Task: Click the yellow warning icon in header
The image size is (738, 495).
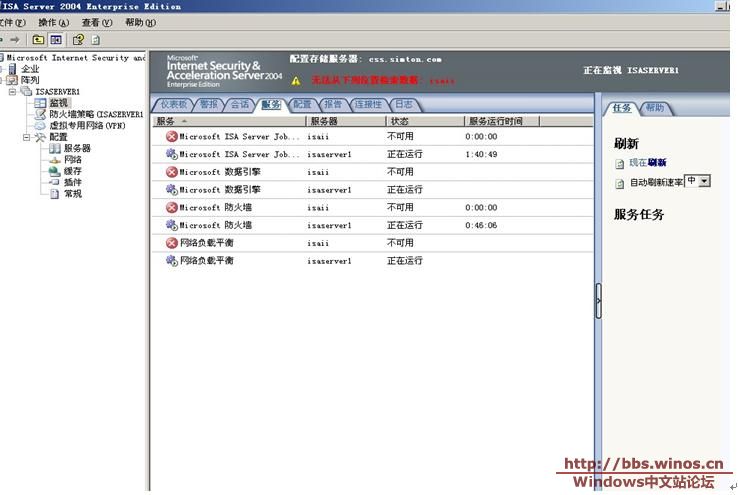Action: pyautogui.click(x=296, y=80)
